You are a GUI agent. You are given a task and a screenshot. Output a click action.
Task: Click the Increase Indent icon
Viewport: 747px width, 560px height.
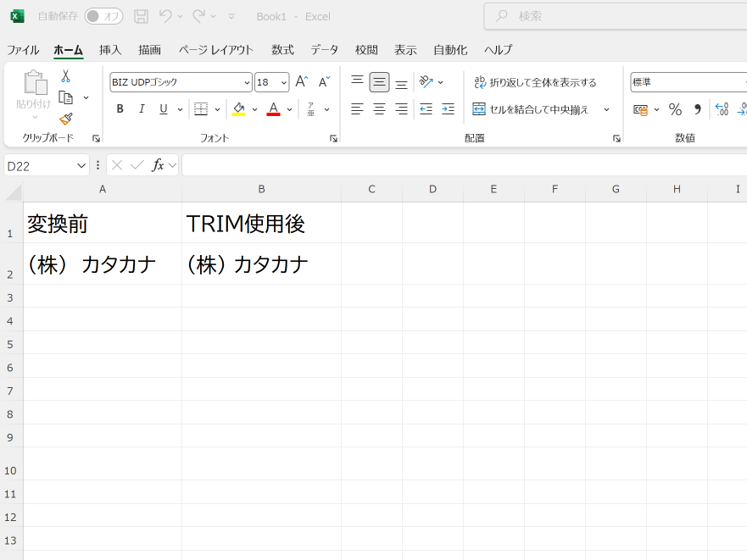pyautogui.click(x=449, y=109)
